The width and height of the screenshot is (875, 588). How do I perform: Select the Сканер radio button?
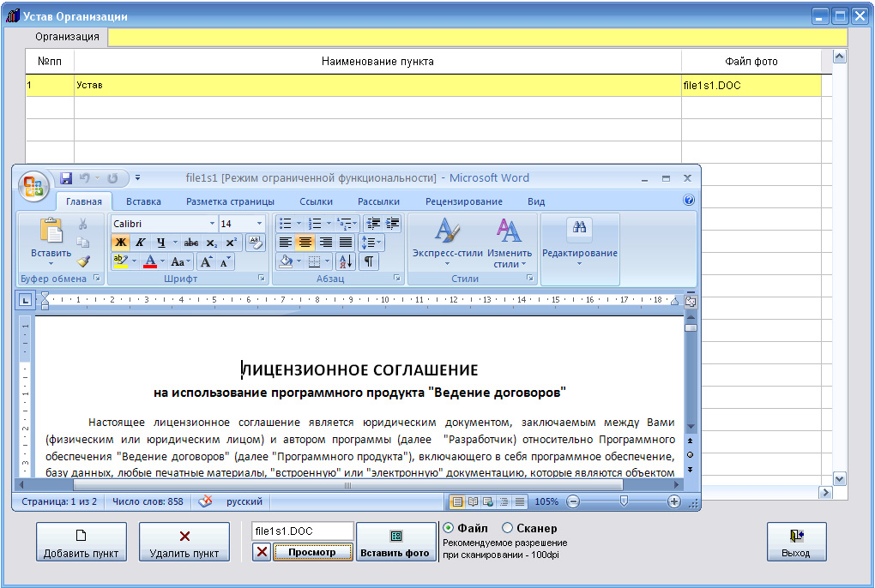pyautogui.click(x=507, y=529)
